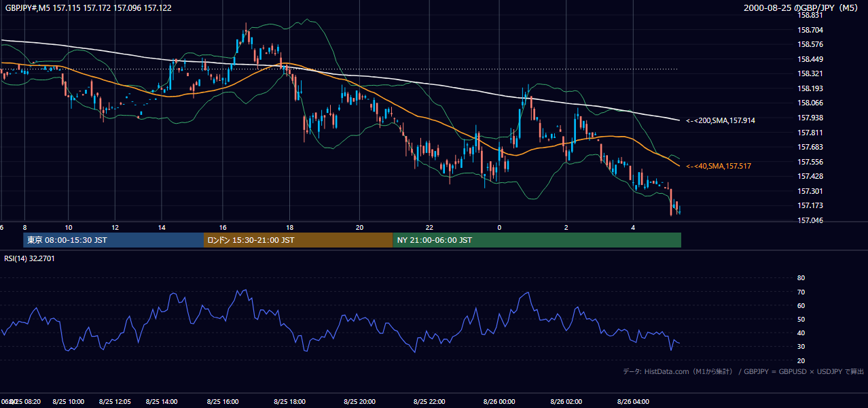Click price axis label 157.428
Viewport: 868px width, 408px height.
coord(810,176)
